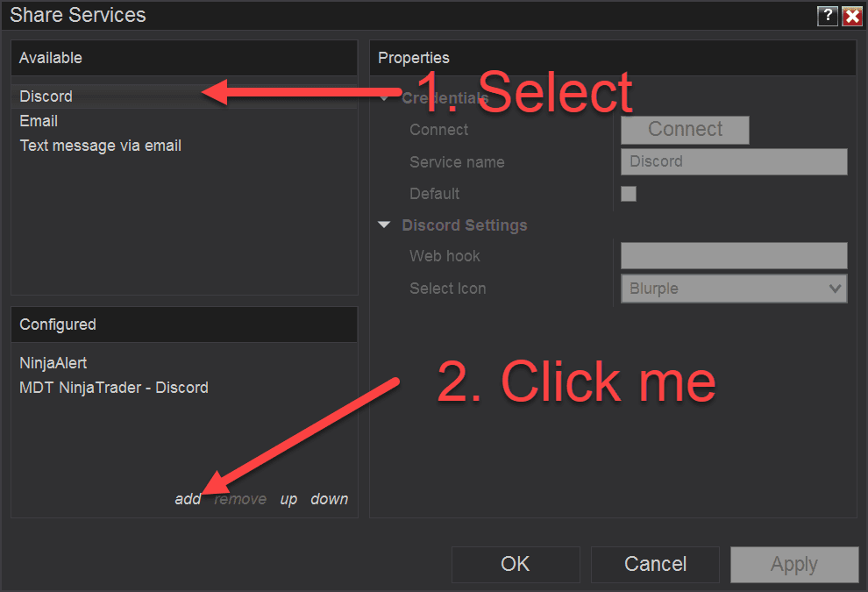868x592 pixels.
Task: Close the Share Services dialog
Action: [851, 16]
